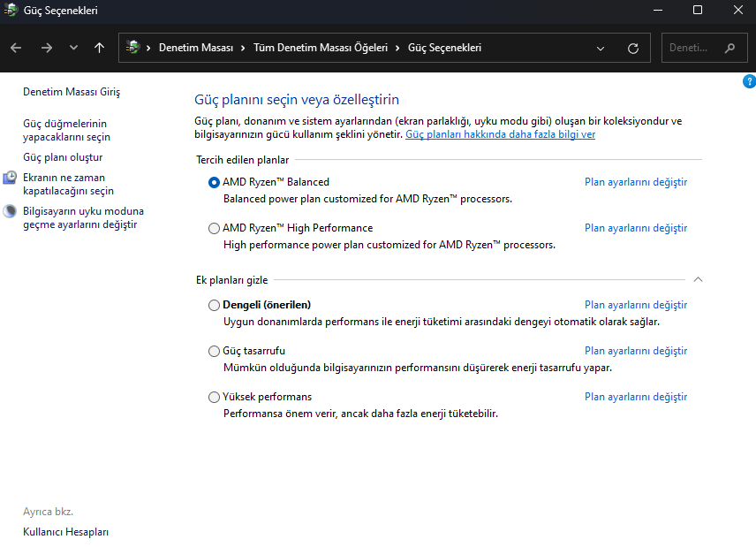Click 'Güç planını seçin veya özelleştirin' heading
Viewport: 756px width, 547px height.
pyautogui.click(x=297, y=99)
